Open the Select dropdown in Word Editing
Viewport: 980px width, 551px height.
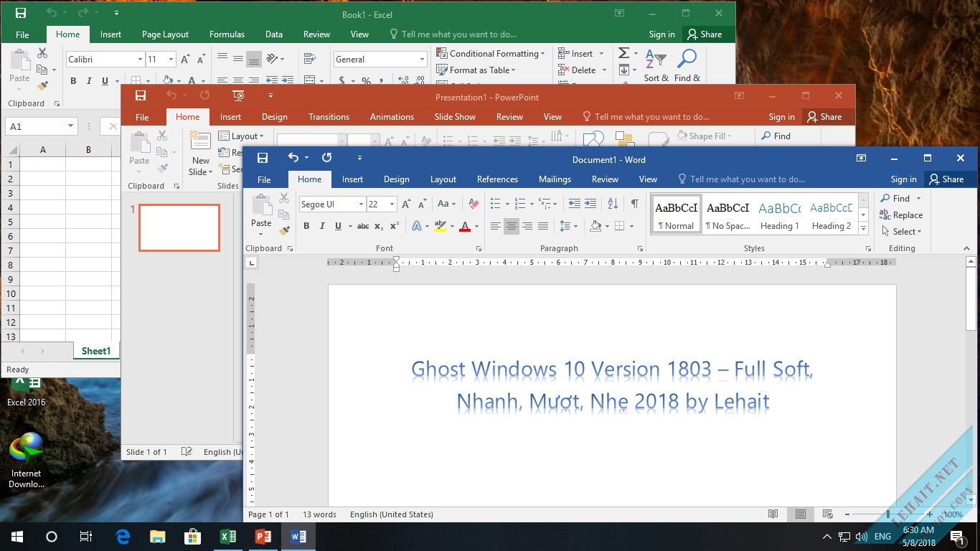click(902, 232)
